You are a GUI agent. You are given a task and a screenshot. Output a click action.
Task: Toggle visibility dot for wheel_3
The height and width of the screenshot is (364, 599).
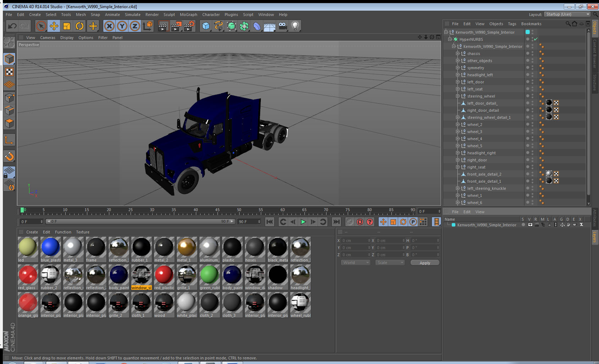coord(528,131)
